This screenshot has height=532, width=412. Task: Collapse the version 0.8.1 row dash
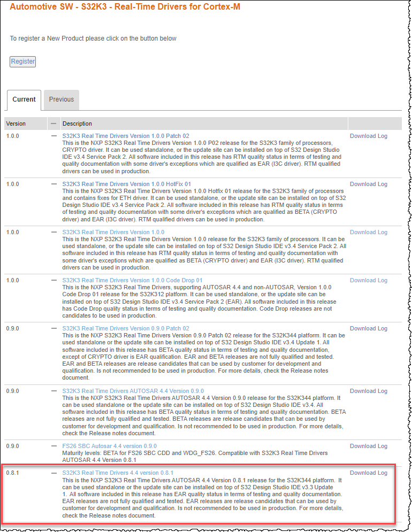click(x=54, y=473)
